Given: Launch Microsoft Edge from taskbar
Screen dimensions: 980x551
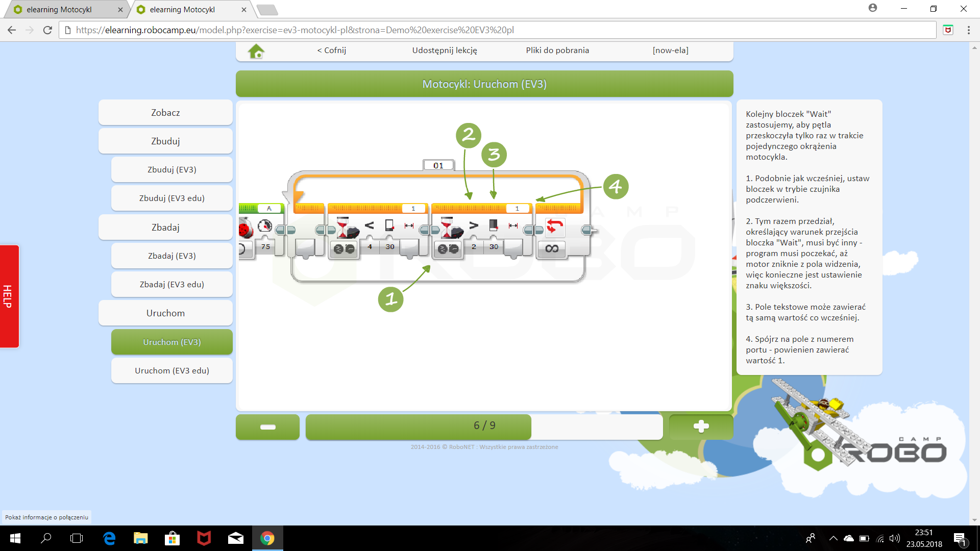Looking at the screenshot, I should (x=109, y=539).
